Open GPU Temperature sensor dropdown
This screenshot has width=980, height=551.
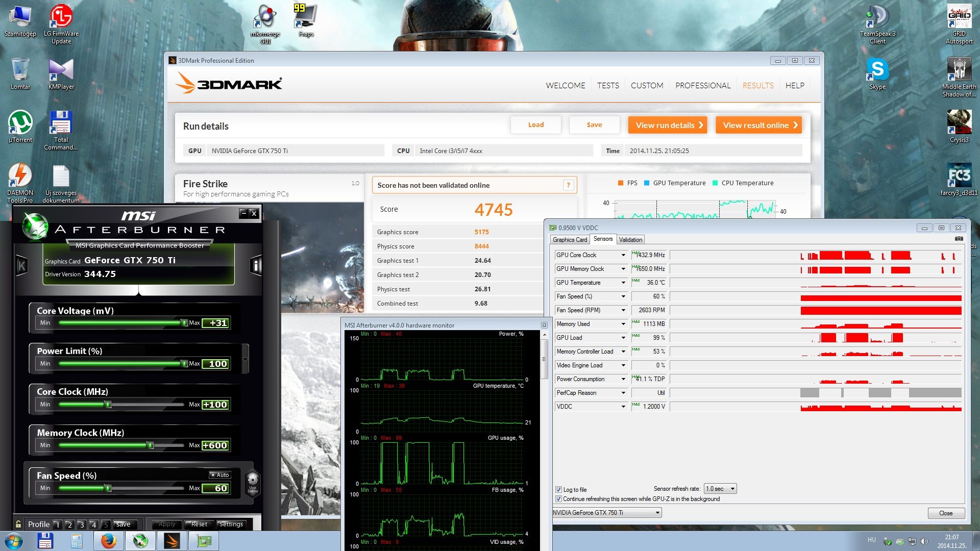click(623, 283)
